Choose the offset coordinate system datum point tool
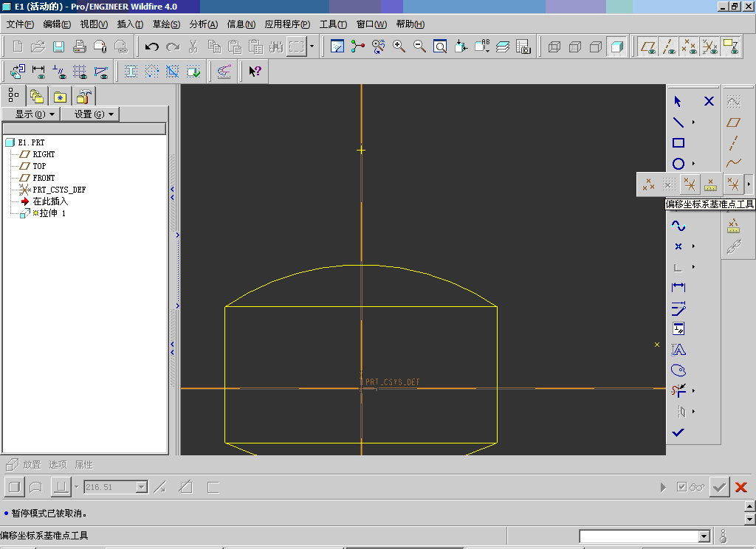Screen dimensions: 756x549 pyautogui.click(x=690, y=184)
